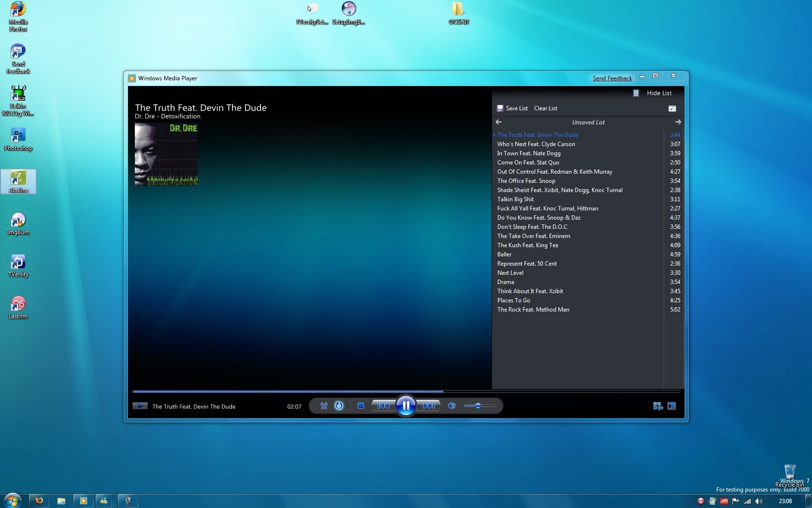Click the Unsaved List title
The width and height of the screenshot is (812, 508).
[x=588, y=122]
